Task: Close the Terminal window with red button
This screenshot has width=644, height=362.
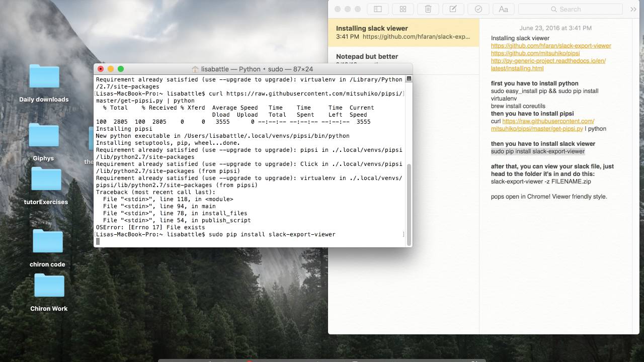Action: click(x=101, y=69)
